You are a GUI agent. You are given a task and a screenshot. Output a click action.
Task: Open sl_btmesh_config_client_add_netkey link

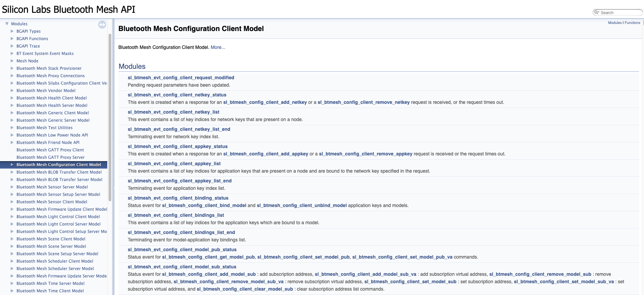click(x=265, y=102)
